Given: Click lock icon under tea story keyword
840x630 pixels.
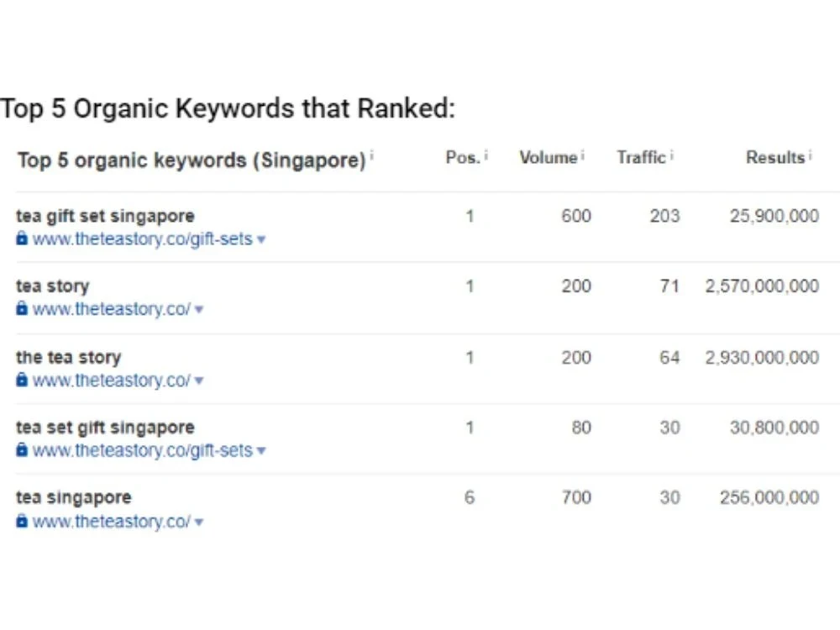Looking at the screenshot, I should click(x=22, y=308).
